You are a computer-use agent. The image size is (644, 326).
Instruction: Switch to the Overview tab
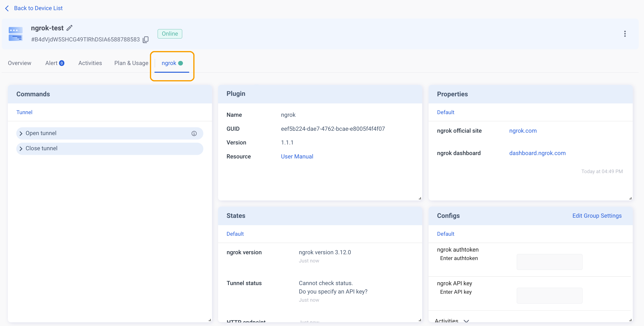[x=20, y=63]
